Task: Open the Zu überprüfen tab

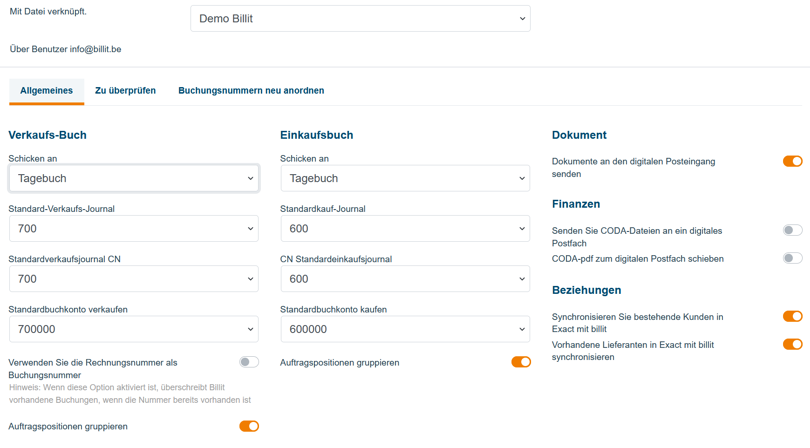Action: tap(125, 91)
